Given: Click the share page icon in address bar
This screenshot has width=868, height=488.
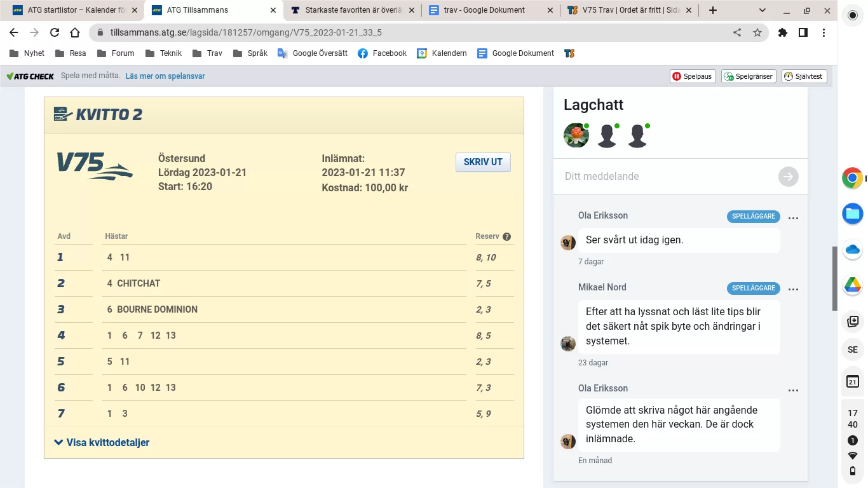Looking at the screenshot, I should pyautogui.click(x=737, y=32).
